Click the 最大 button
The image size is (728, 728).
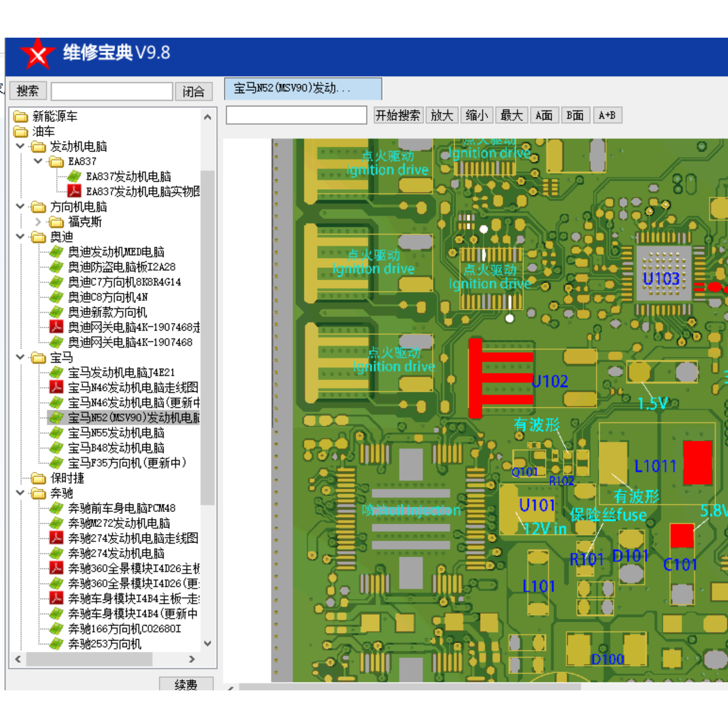pos(512,115)
